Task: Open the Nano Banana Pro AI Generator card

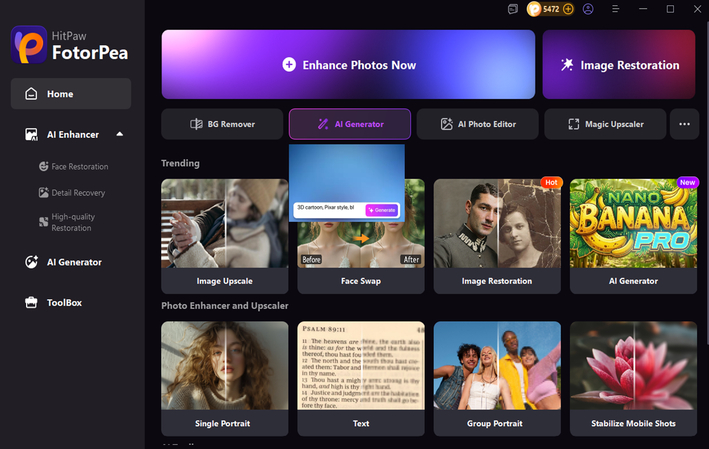Action: click(633, 236)
